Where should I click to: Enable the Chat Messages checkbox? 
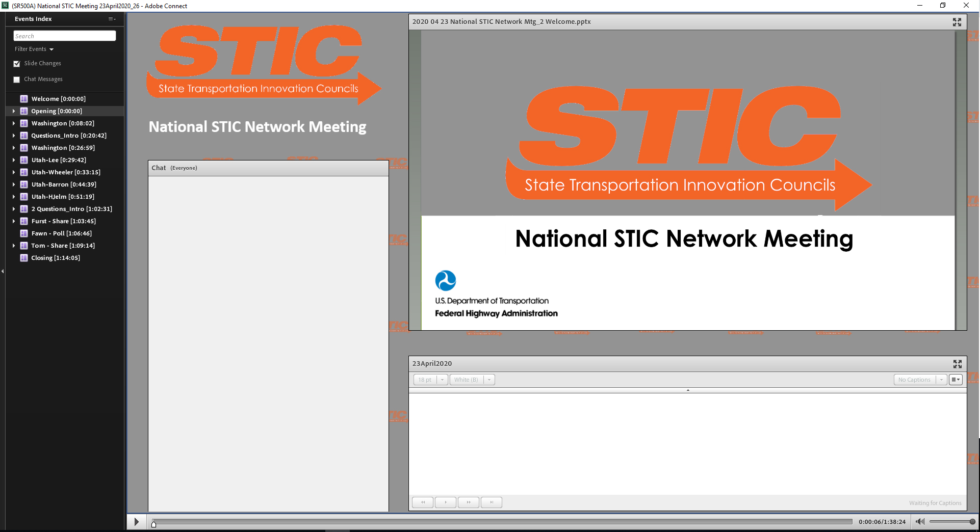[x=17, y=79]
